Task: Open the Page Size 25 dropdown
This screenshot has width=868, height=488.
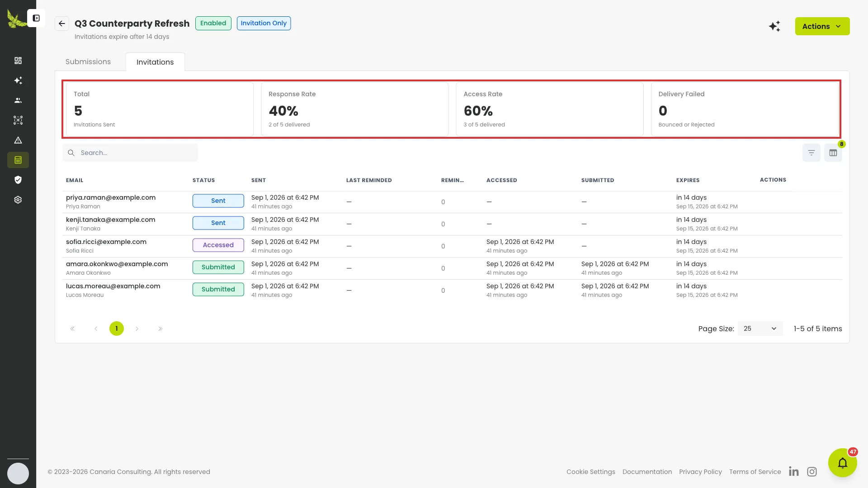Action: [760, 328]
